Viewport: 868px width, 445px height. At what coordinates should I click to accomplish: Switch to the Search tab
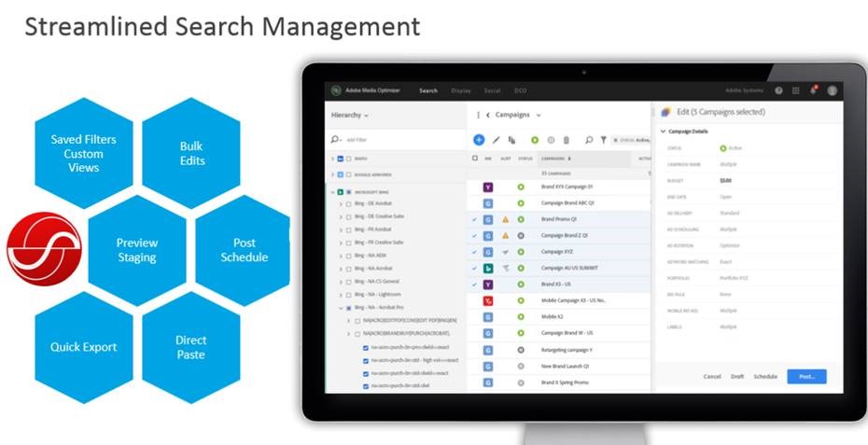click(428, 90)
